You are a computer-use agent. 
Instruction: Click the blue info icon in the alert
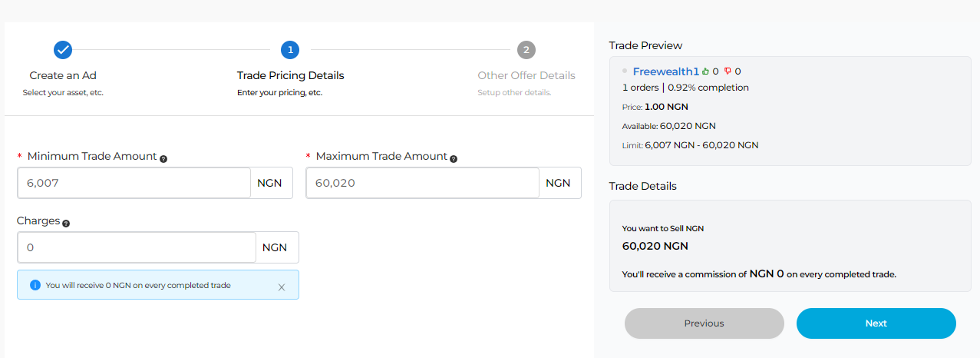tap(35, 285)
